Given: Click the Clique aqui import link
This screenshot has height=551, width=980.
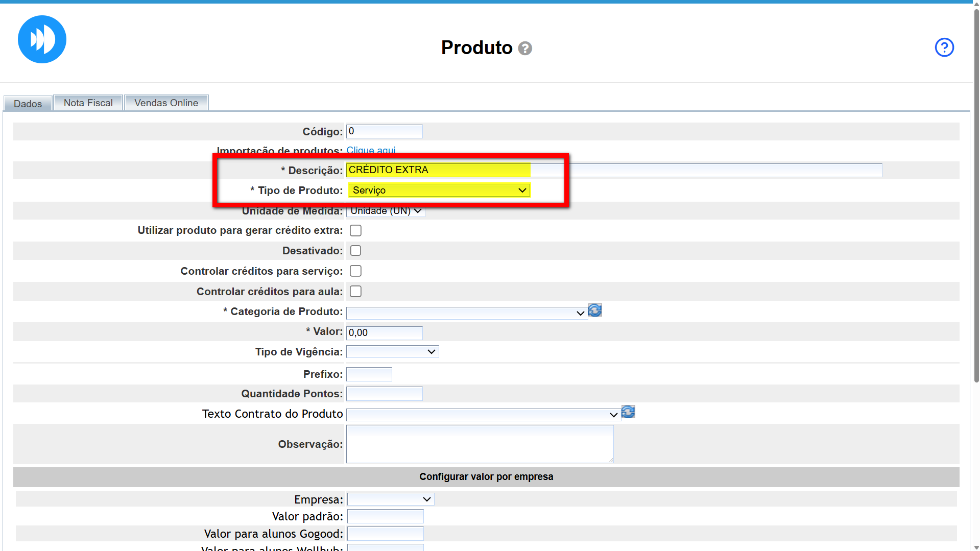Looking at the screenshot, I should pos(371,151).
